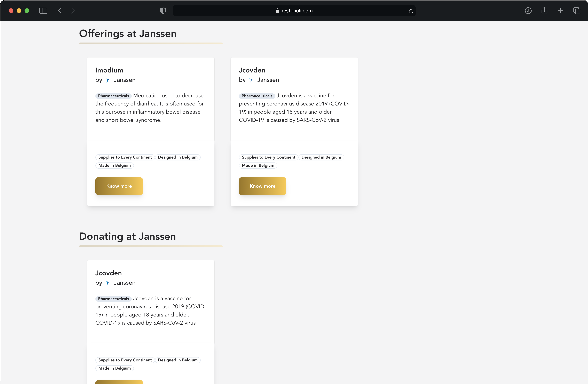Click the Imodium description text
588x384 pixels.
tap(150, 108)
